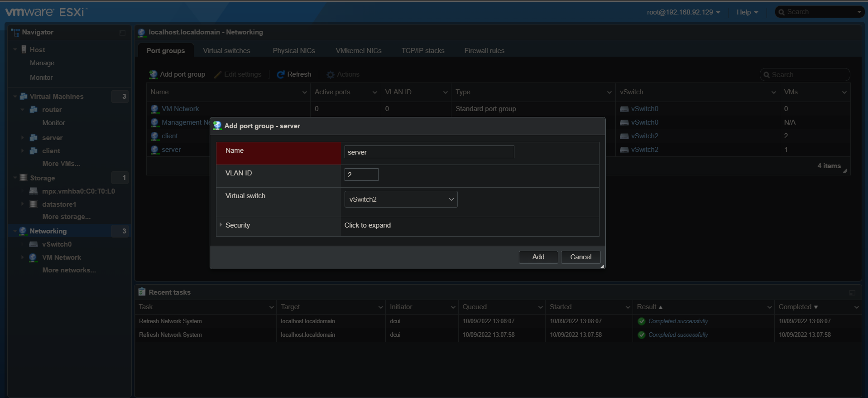Switch to the Virtual switches tab

click(x=226, y=51)
